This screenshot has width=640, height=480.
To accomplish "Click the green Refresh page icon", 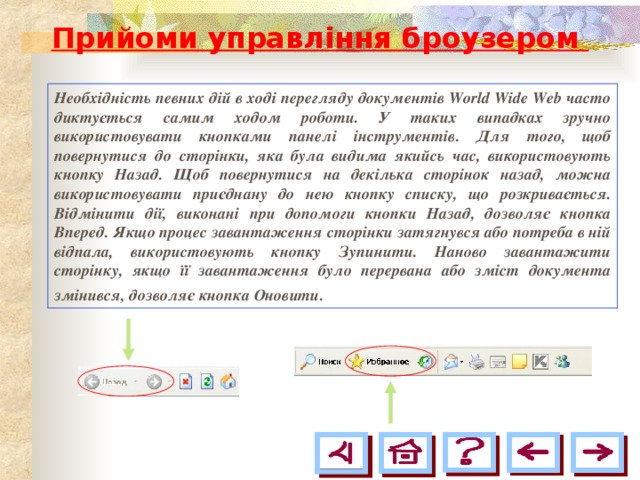I will 206,381.
